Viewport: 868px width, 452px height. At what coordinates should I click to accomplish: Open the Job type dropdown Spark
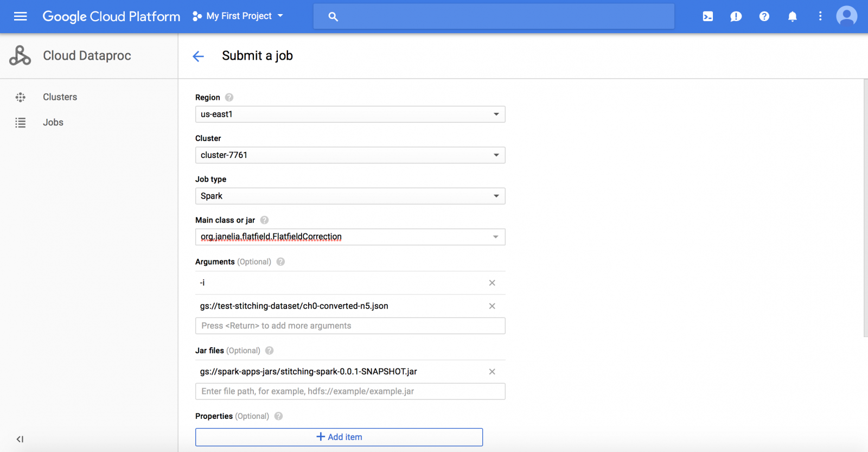(x=350, y=196)
